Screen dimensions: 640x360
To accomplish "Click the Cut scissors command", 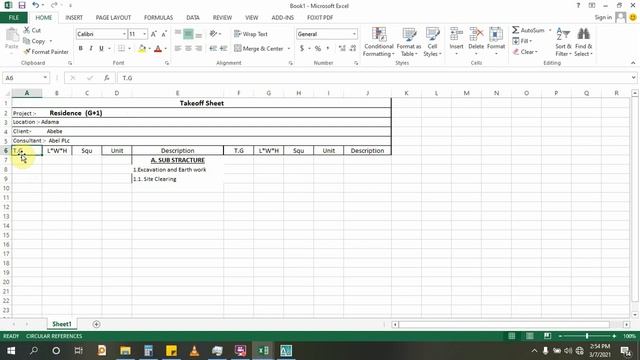I will (x=32, y=30).
